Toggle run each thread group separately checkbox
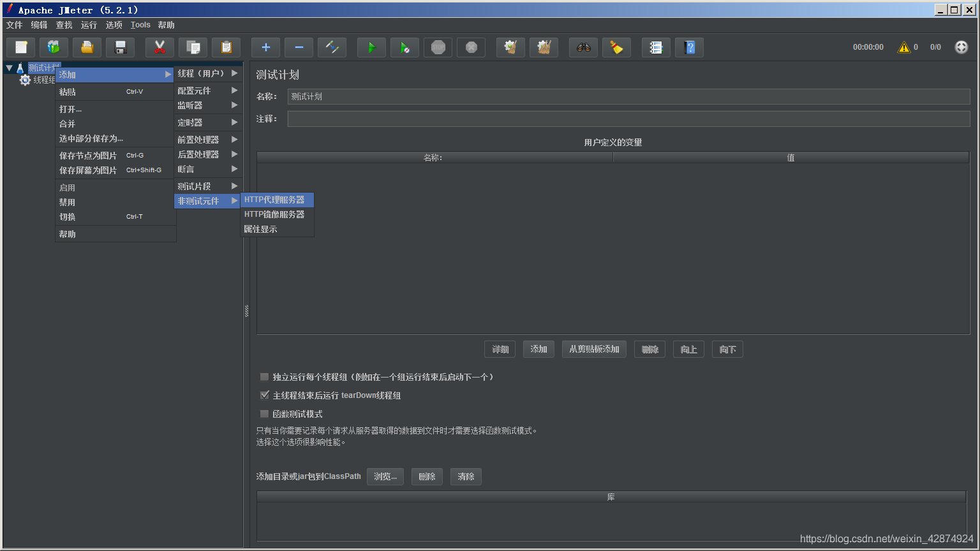This screenshot has height=551, width=980. 264,377
